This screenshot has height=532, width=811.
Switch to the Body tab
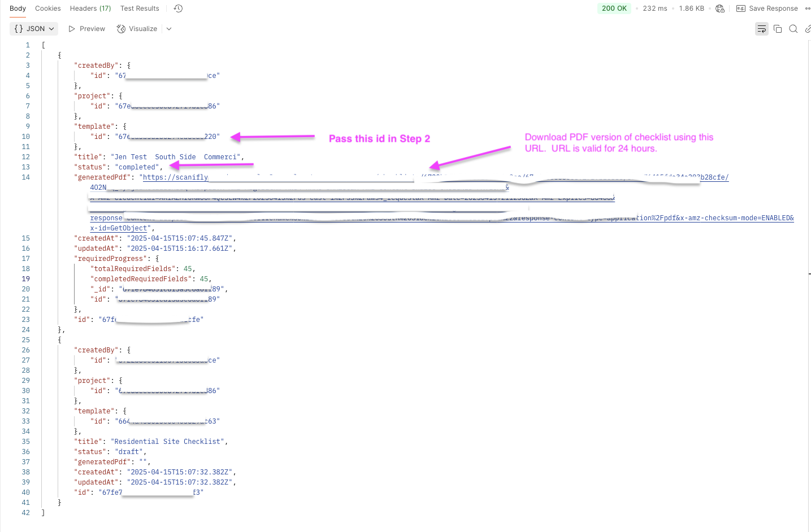(x=18, y=8)
